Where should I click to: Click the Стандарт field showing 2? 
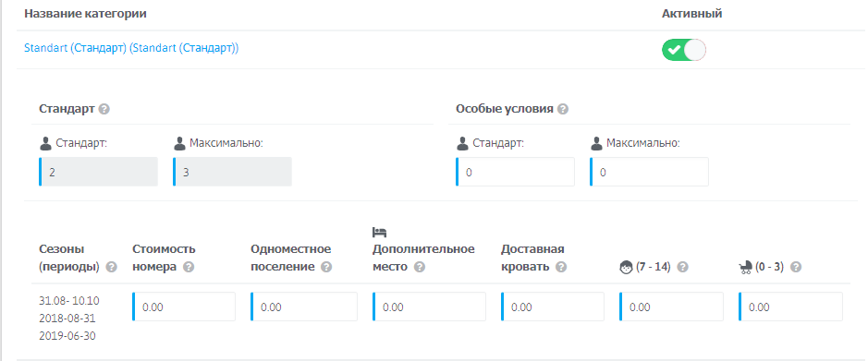click(x=99, y=172)
